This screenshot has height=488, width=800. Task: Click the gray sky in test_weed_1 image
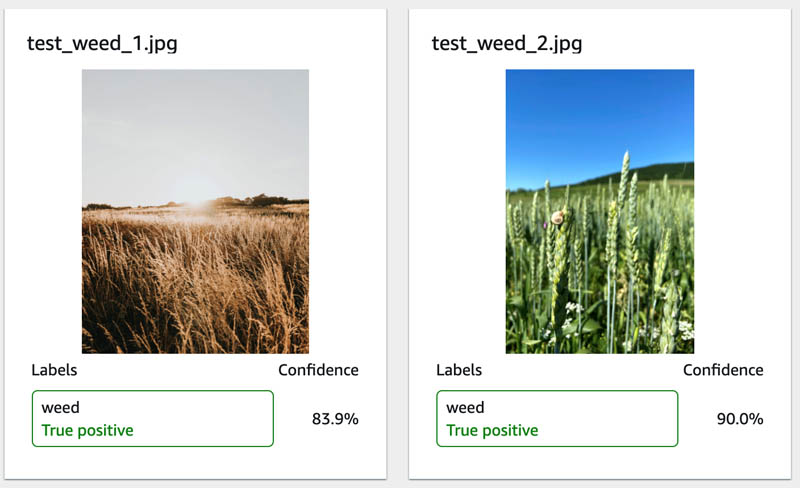pyautogui.click(x=195, y=133)
